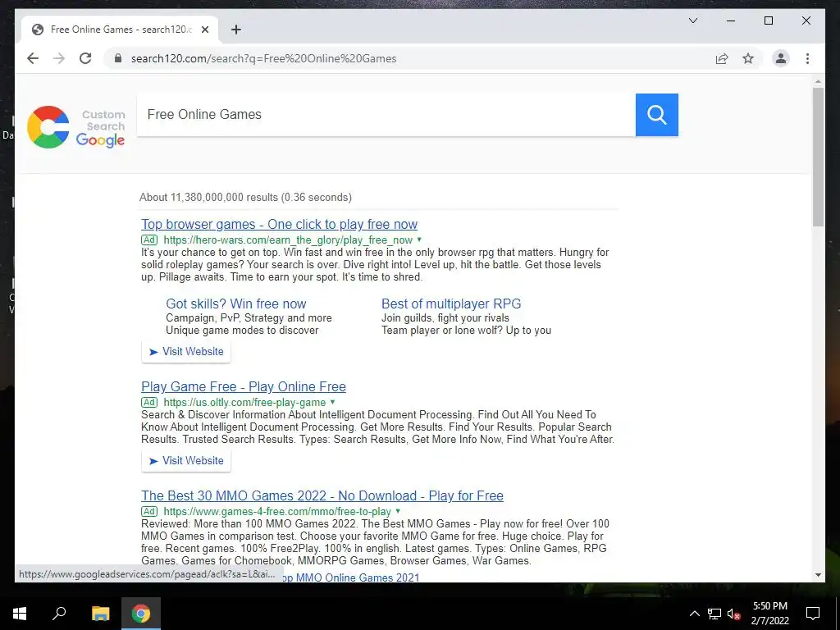Go back to the previous page
Viewport: 840px width, 630px height.
click(33, 58)
